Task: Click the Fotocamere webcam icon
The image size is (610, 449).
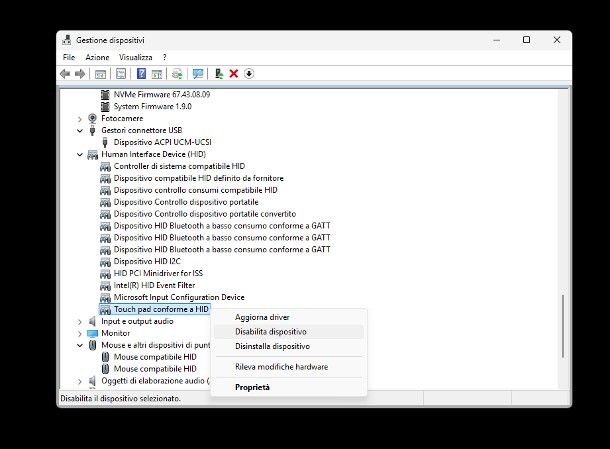Action: 92,118
